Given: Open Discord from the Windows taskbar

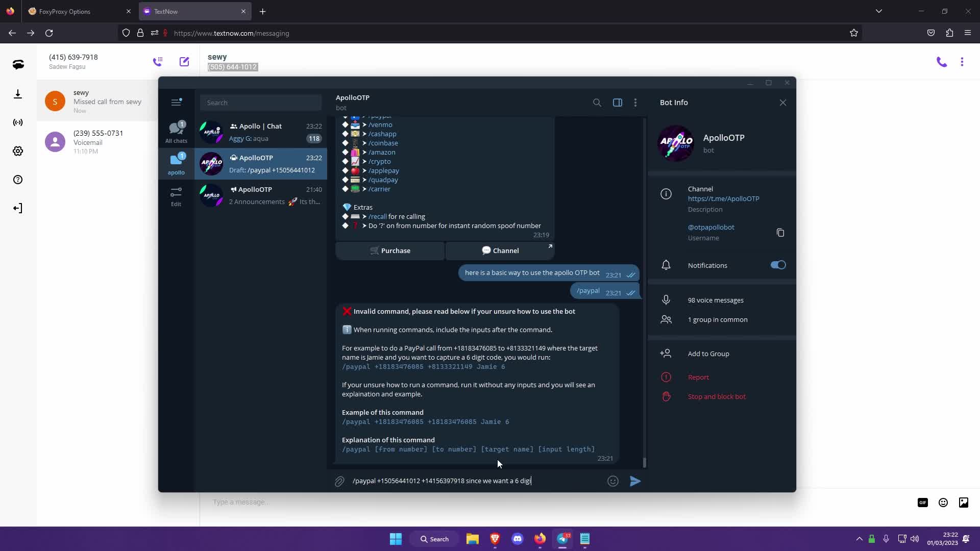Looking at the screenshot, I should pyautogui.click(x=517, y=539).
